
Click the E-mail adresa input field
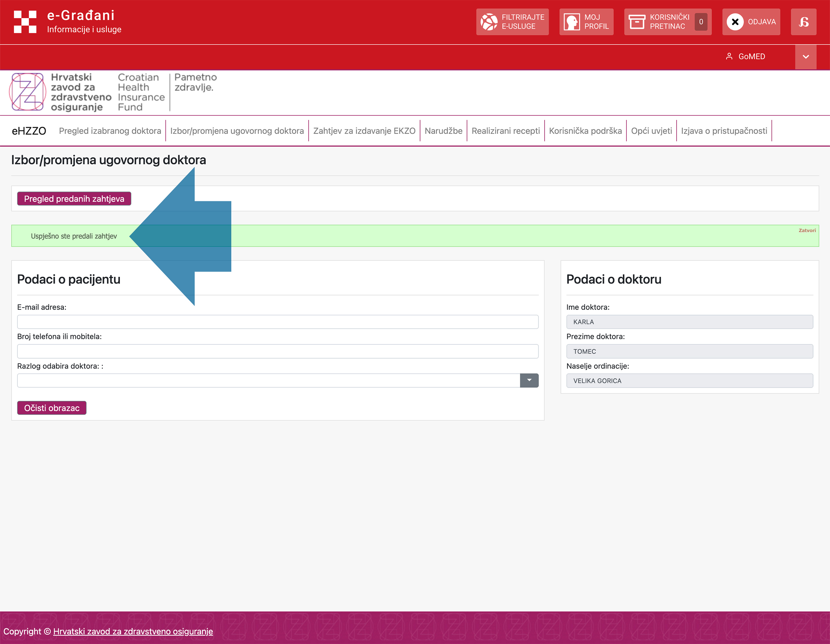pos(278,322)
